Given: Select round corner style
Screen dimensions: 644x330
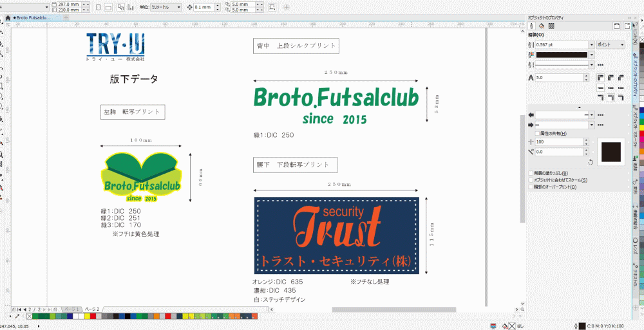Looking at the screenshot, I should pos(611,77).
